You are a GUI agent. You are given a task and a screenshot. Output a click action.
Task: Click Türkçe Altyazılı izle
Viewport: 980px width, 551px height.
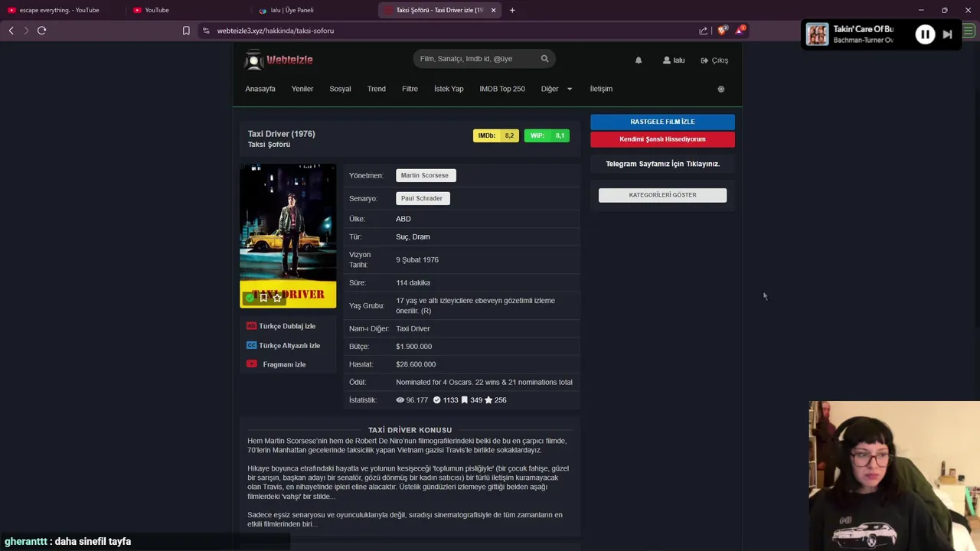point(289,345)
